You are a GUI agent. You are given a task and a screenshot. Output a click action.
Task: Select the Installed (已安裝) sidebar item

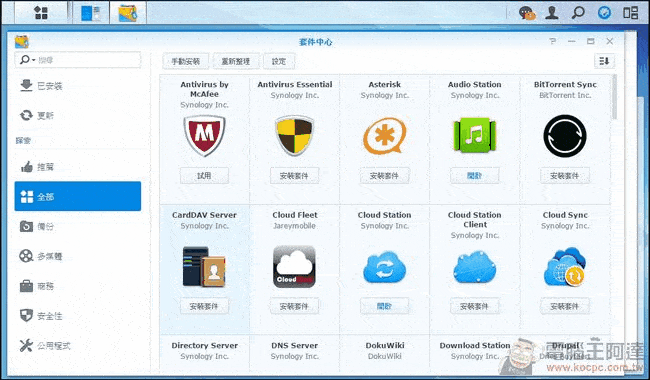(x=78, y=86)
